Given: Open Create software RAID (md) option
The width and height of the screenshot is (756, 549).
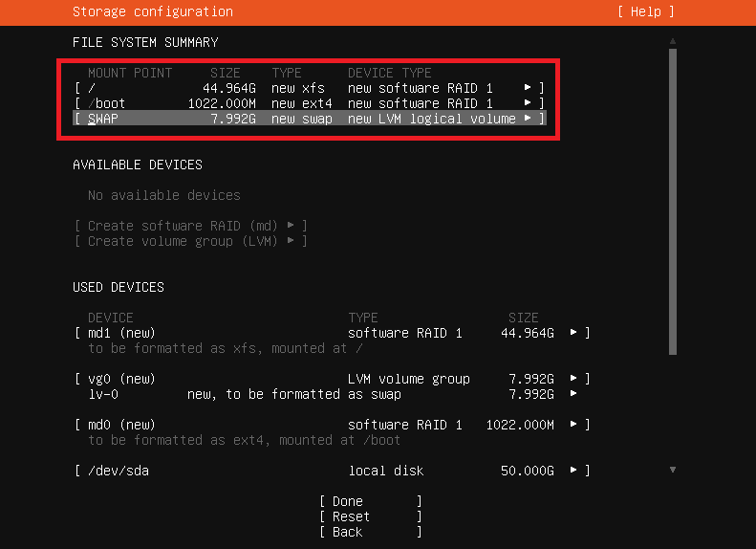Looking at the screenshot, I should (190, 226).
